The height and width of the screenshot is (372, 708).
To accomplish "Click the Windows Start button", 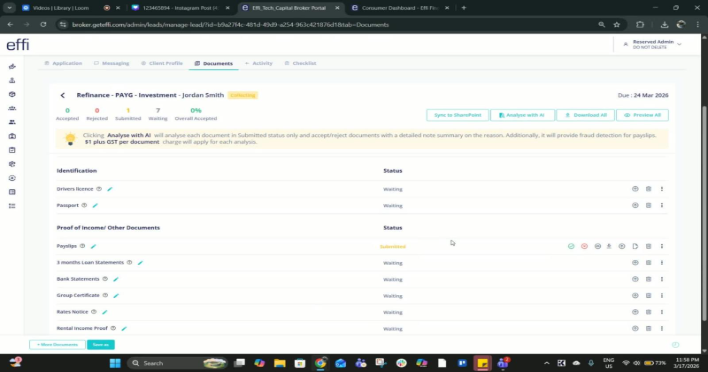I will [x=115, y=363].
